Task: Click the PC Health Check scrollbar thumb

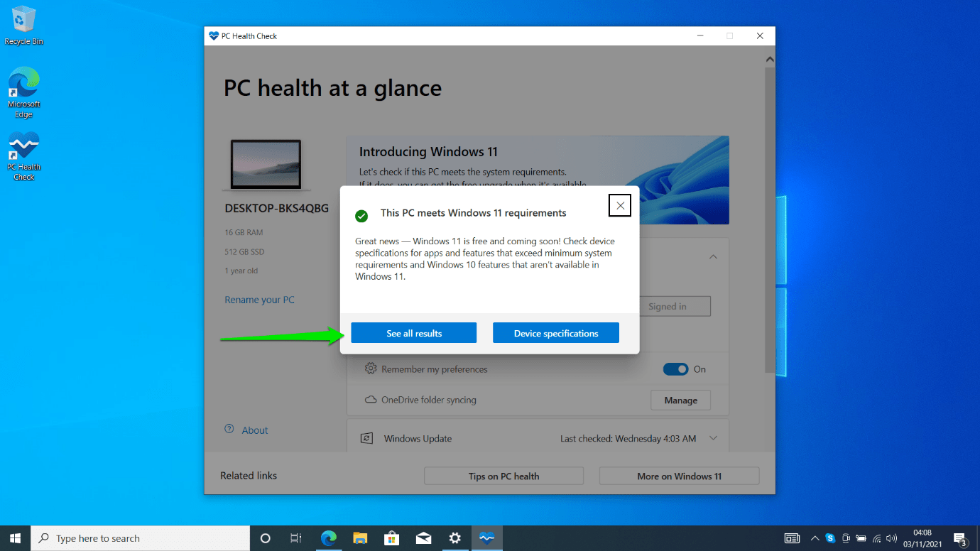Action: pos(770,220)
